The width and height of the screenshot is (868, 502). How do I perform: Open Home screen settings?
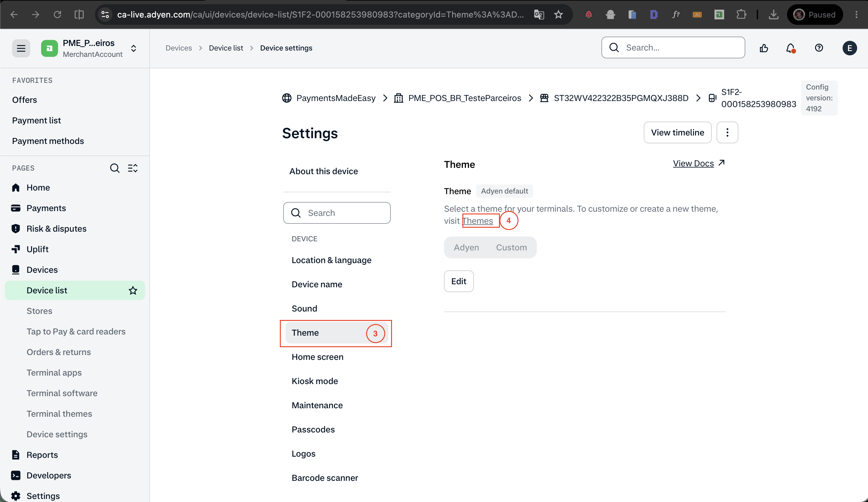317,357
